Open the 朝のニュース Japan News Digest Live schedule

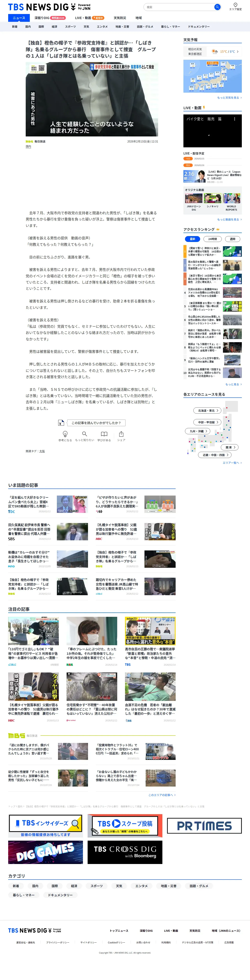point(213,177)
